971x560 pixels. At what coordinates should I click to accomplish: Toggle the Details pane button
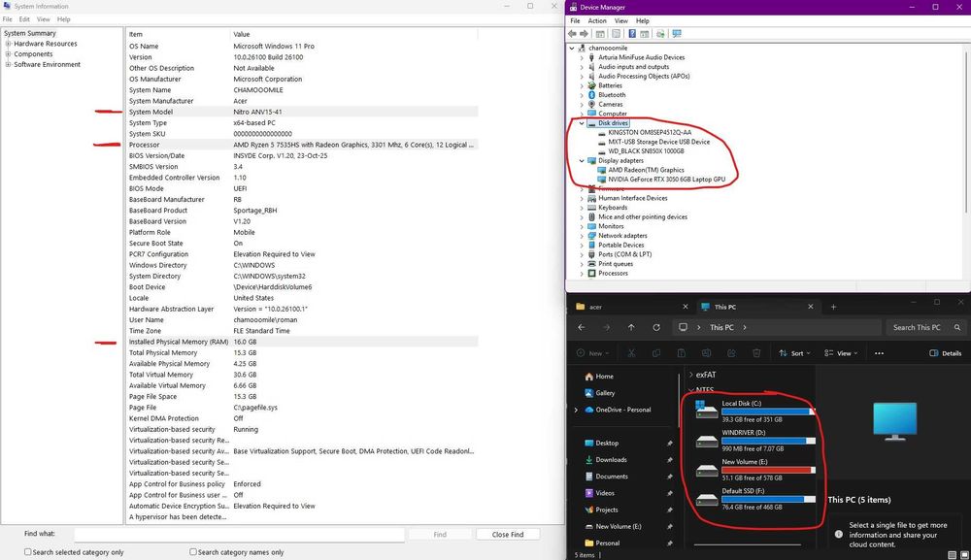coord(946,353)
